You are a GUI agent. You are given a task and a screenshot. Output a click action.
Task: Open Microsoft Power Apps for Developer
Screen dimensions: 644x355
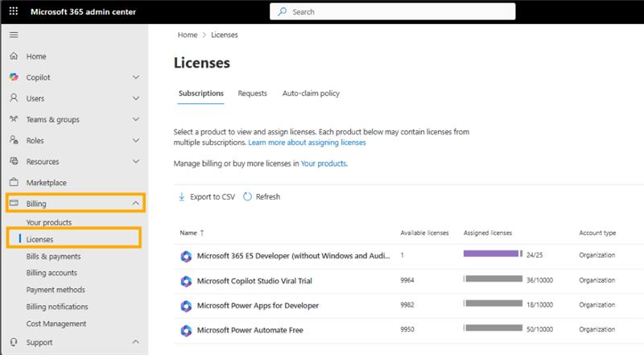tap(258, 305)
